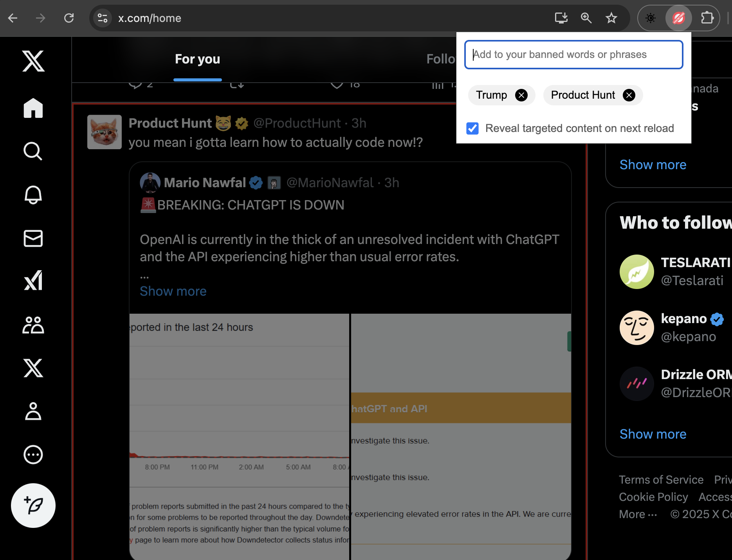Viewport: 732px width, 560px height.
Task: Open the right ChatGPT and API status image
Action: [461, 437]
